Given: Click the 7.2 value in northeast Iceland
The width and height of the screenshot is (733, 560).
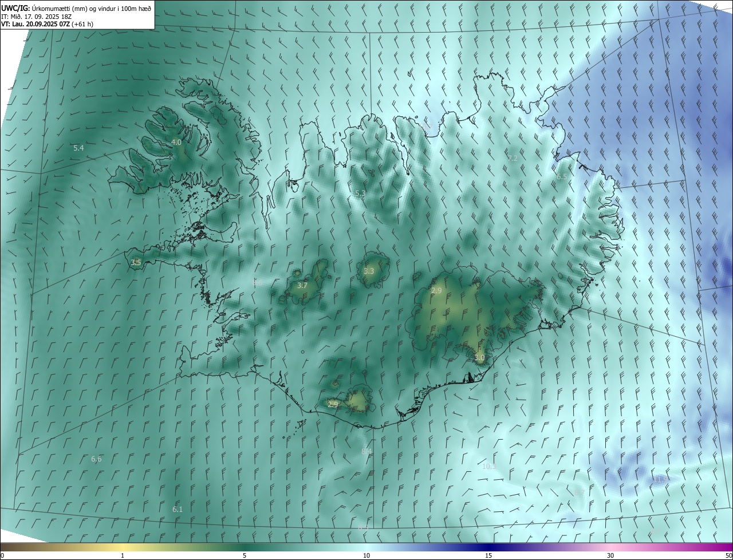Looking at the screenshot, I should (x=513, y=158).
